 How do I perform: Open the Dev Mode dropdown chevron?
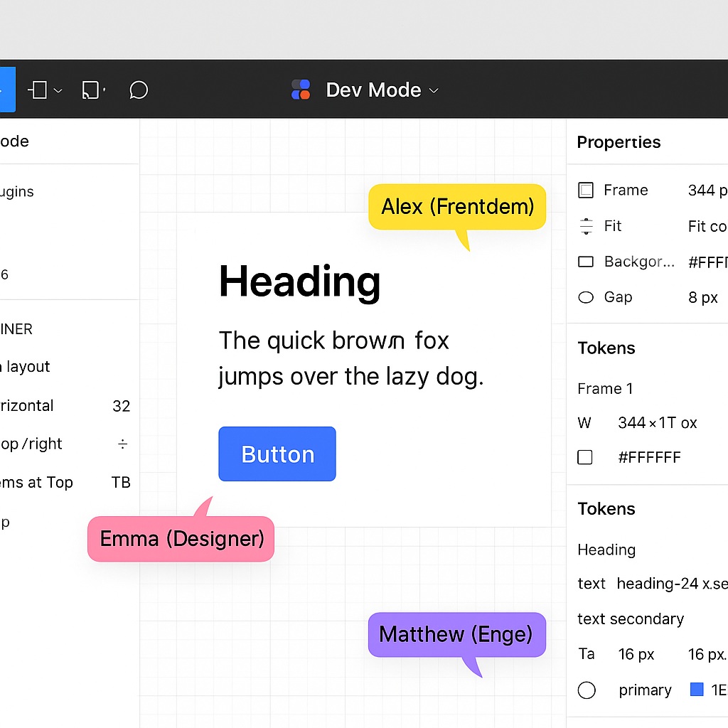[x=434, y=90]
